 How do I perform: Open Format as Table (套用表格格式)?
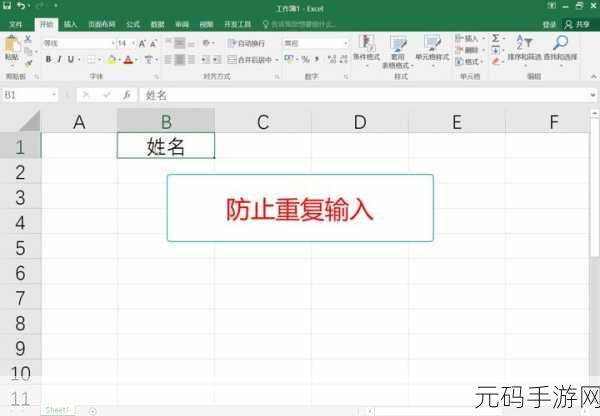pyautogui.click(x=398, y=52)
